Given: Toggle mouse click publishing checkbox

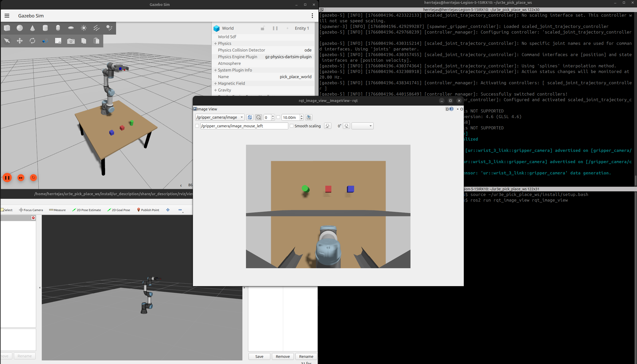Looking at the screenshot, I should pyautogui.click(x=197, y=126).
